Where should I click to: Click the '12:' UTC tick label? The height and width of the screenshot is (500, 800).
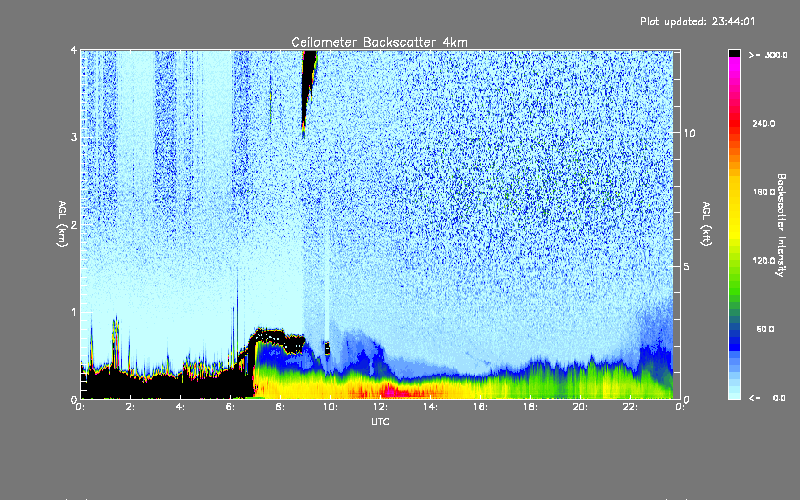380,407
